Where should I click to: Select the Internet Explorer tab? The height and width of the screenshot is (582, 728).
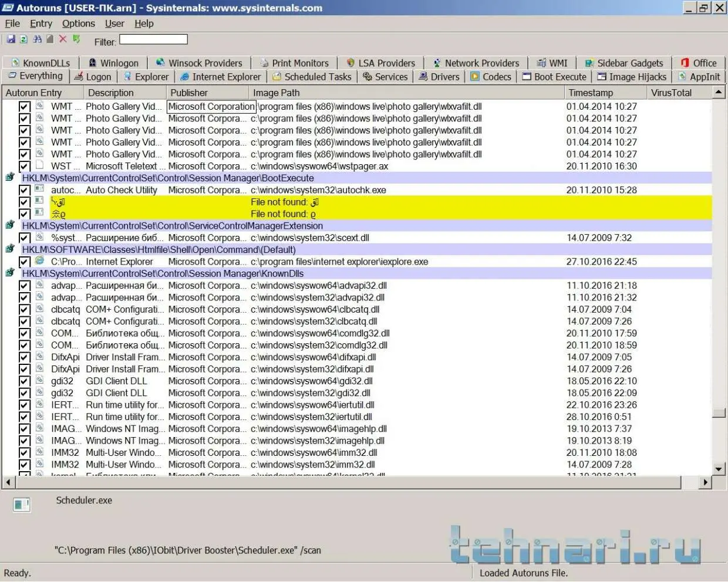220,77
